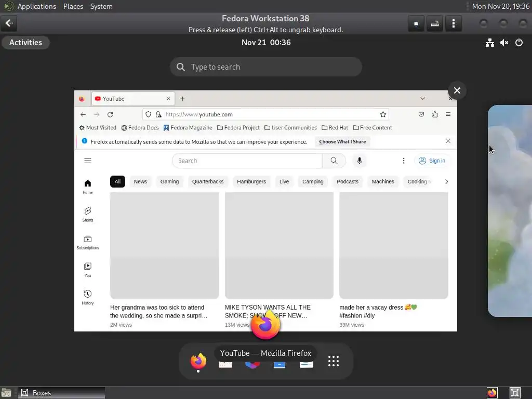Expand the Free Content bookmark folder
This screenshot has width=532, height=399.
[373, 128]
